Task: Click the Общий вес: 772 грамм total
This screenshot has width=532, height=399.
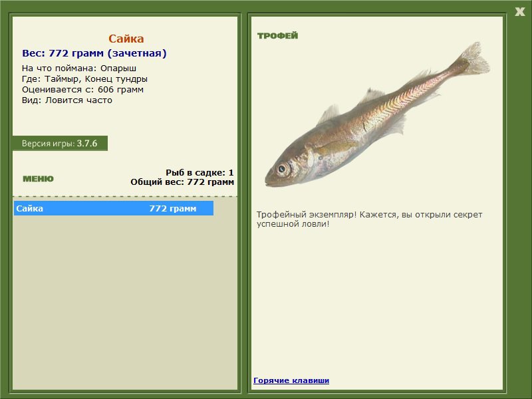Action: click(182, 182)
